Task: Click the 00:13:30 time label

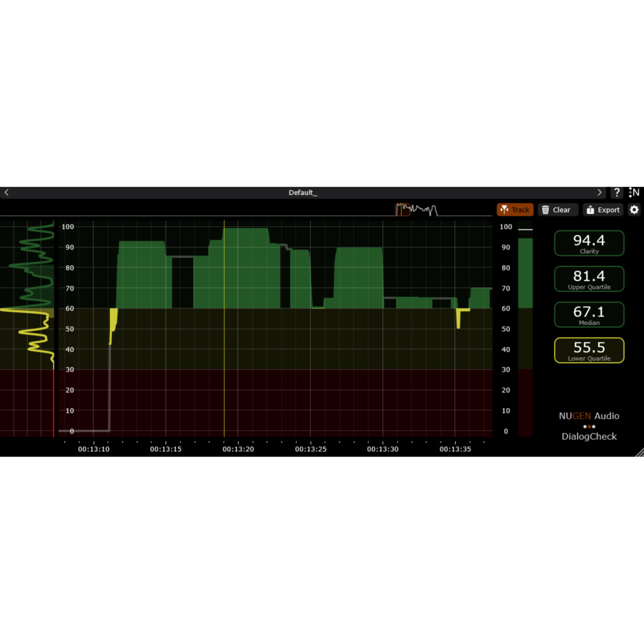Action: click(383, 449)
